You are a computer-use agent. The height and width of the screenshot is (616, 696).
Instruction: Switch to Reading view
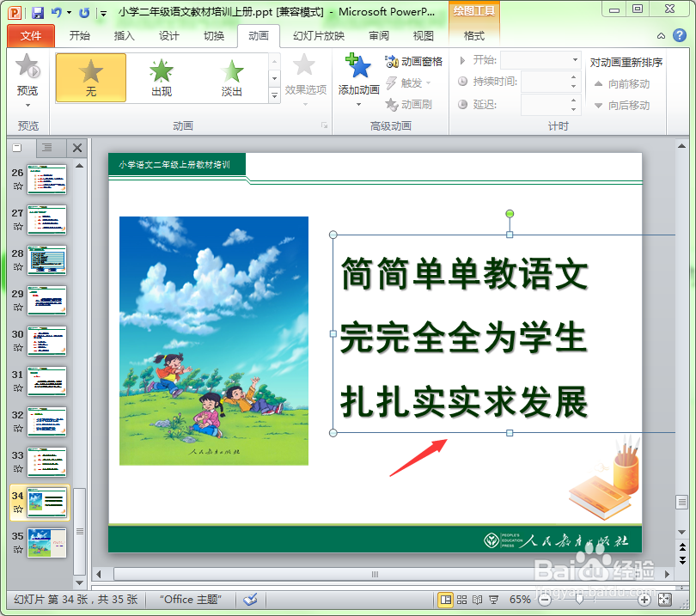tap(477, 600)
